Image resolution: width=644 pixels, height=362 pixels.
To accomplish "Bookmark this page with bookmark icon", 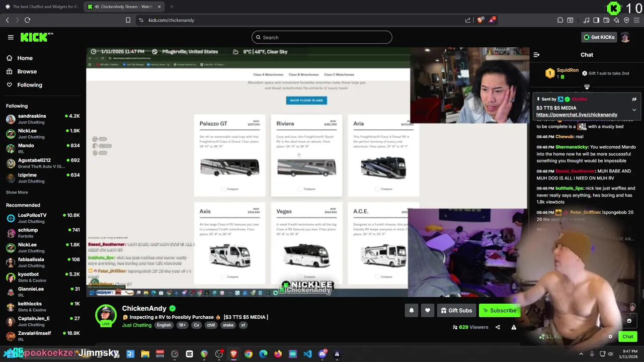I will pyautogui.click(x=128, y=20).
